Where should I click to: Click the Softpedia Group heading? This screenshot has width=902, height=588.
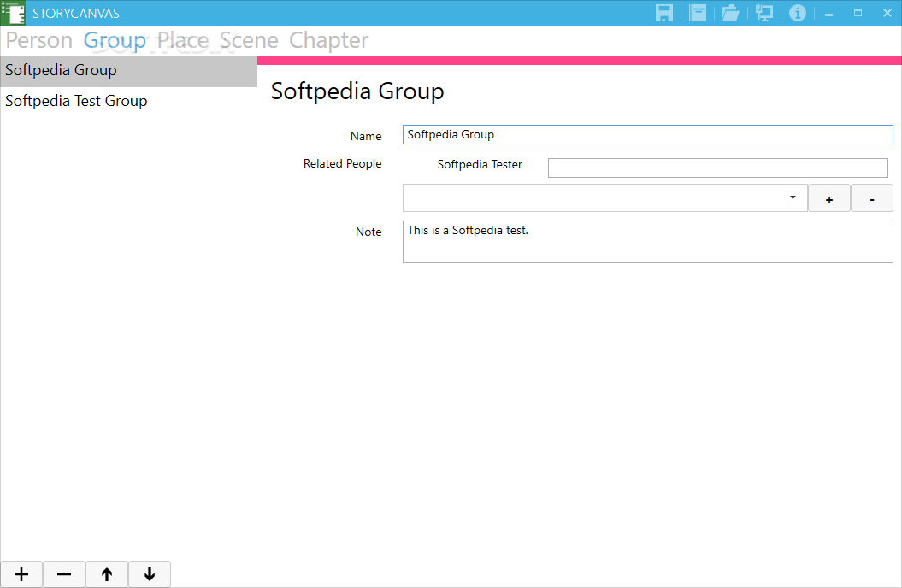(357, 91)
